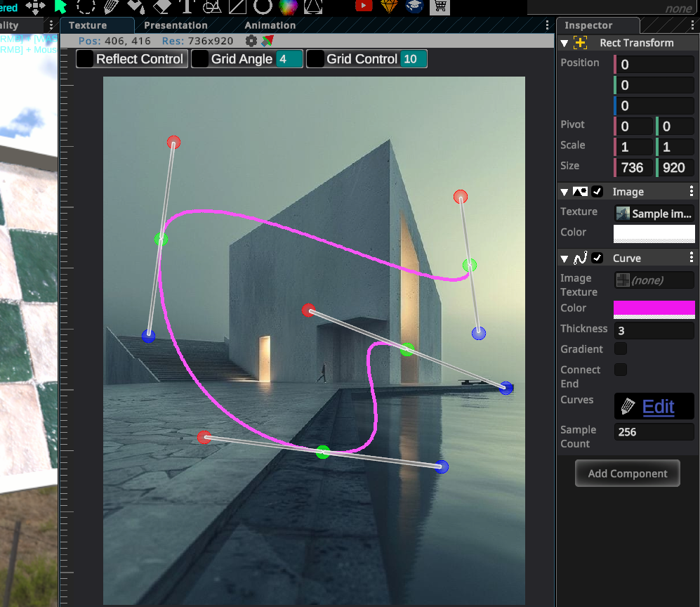
Task: Select the move arrows tool
Action: (x=35, y=6)
